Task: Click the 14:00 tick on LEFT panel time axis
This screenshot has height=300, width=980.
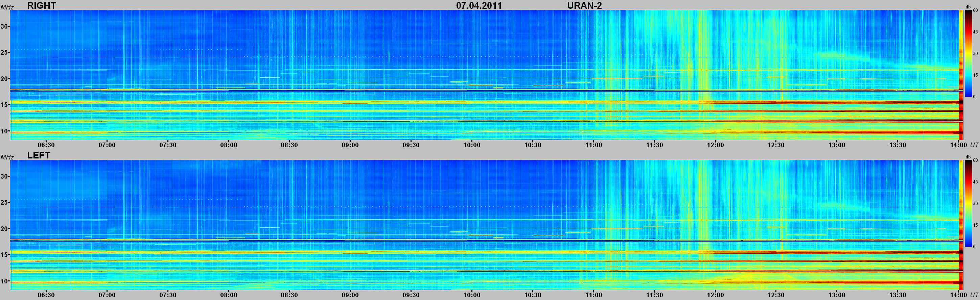Action: pyautogui.click(x=958, y=295)
